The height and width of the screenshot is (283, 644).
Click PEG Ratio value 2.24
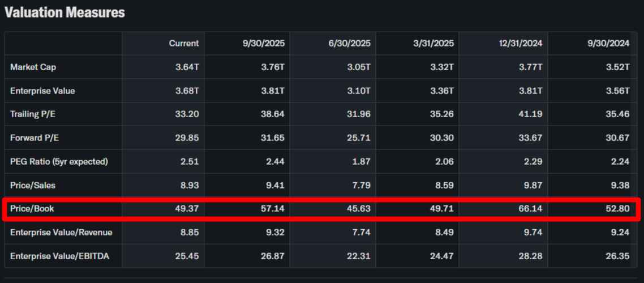pos(620,162)
